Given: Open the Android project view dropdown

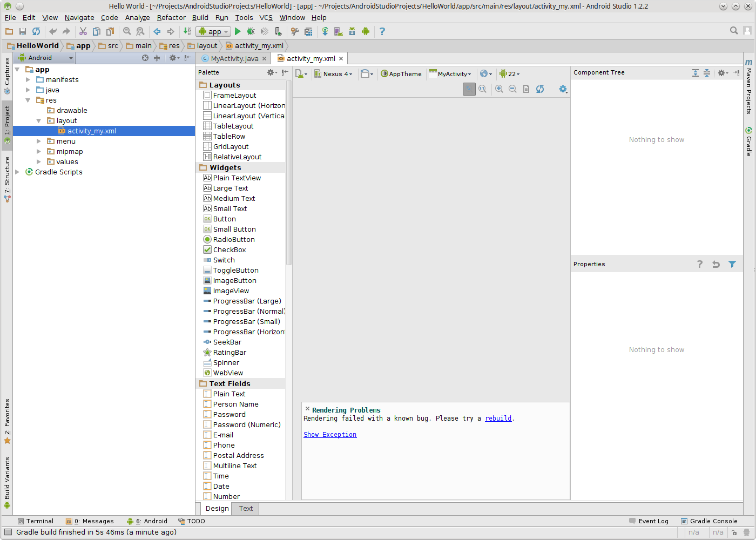Looking at the screenshot, I should [45, 58].
